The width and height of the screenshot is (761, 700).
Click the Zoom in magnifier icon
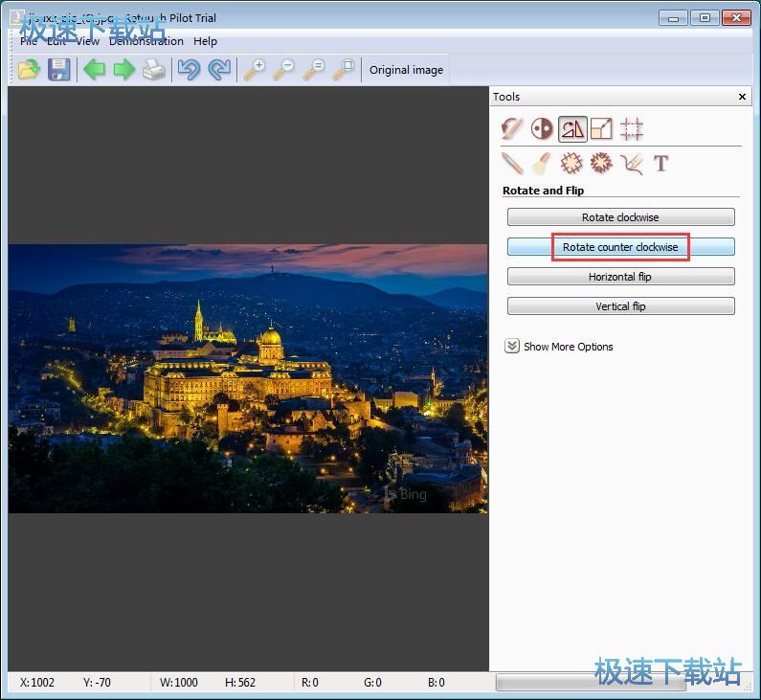254,69
